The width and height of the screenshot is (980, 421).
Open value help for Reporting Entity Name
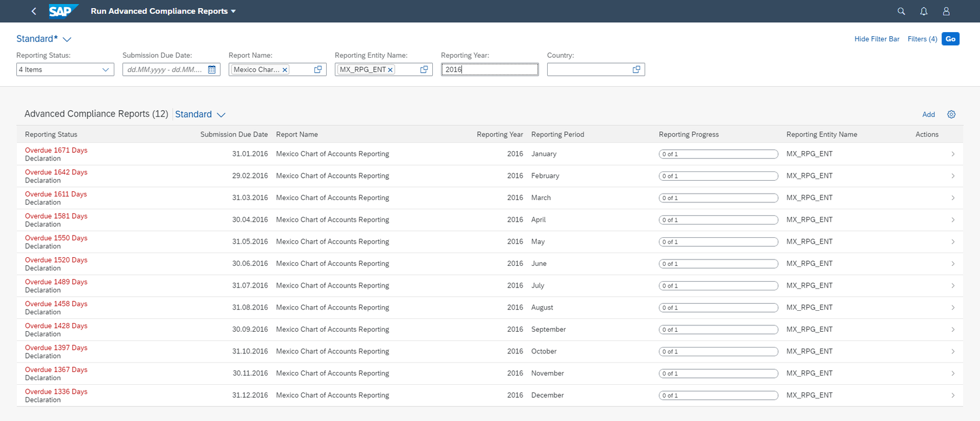(424, 69)
